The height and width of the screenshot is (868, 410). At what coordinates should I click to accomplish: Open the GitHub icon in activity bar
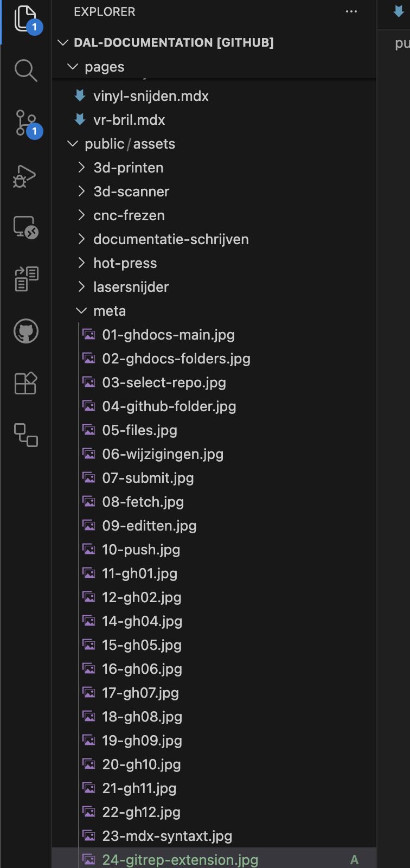click(25, 331)
